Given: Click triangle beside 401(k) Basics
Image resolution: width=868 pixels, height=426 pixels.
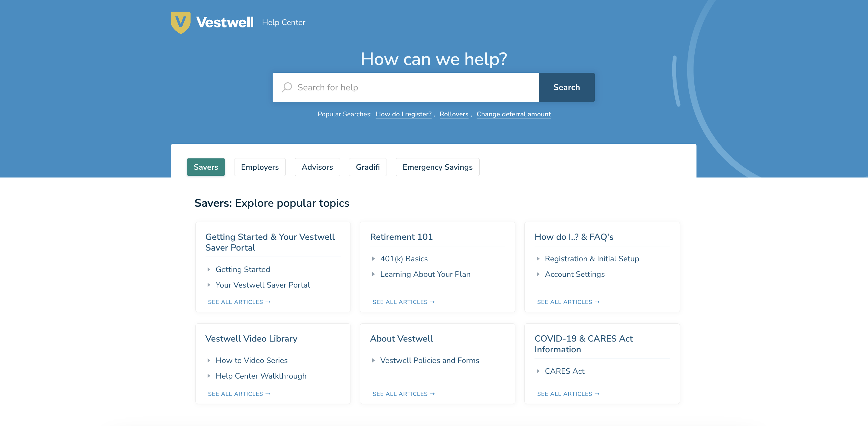Looking at the screenshot, I should pos(373,259).
